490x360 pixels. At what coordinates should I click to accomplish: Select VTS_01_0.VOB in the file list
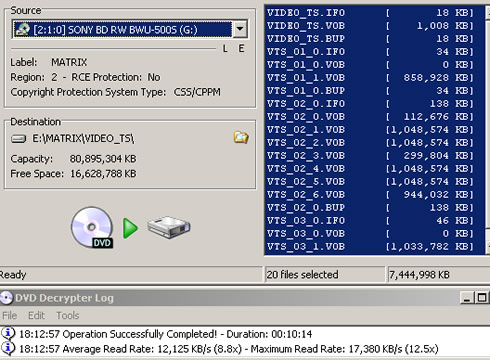click(374, 65)
